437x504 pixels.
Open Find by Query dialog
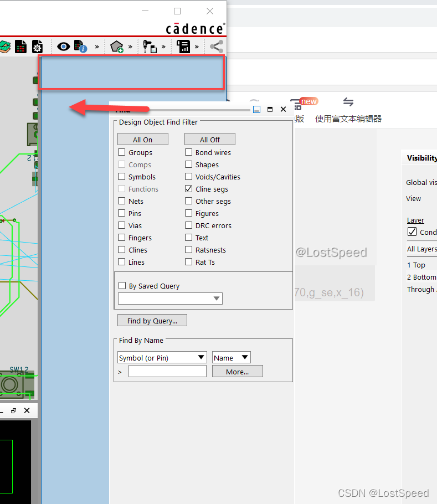point(152,321)
